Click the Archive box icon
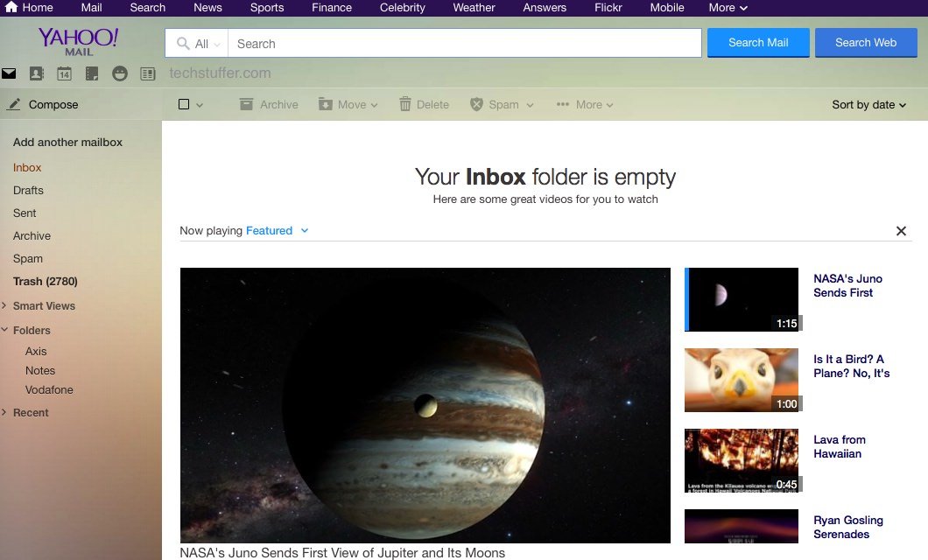This screenshot has height=560, width=928. [246, 105]
